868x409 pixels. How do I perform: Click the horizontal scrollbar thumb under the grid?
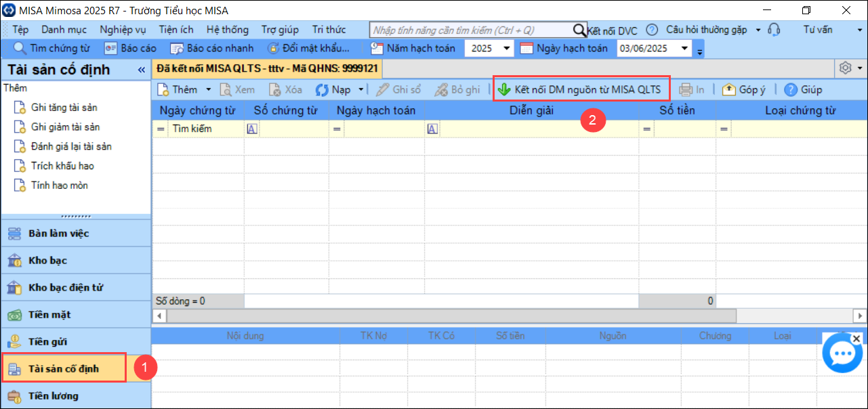(x=451, y=316)
